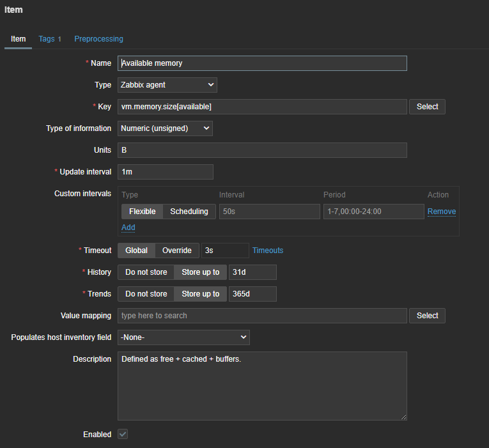489x448 pixels.
Task: Remove the custom interval row
Action: pos(441,212)
